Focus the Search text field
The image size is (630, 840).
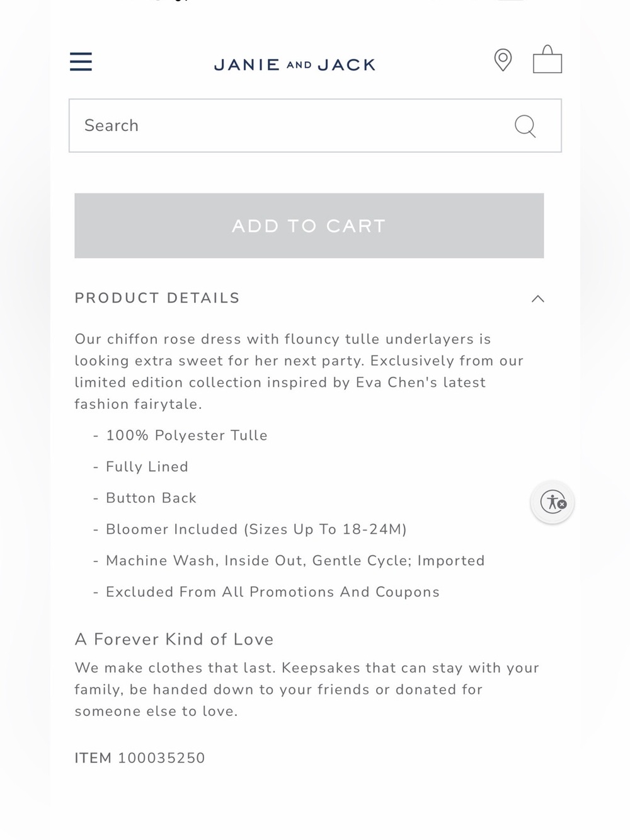coord(315,125)
